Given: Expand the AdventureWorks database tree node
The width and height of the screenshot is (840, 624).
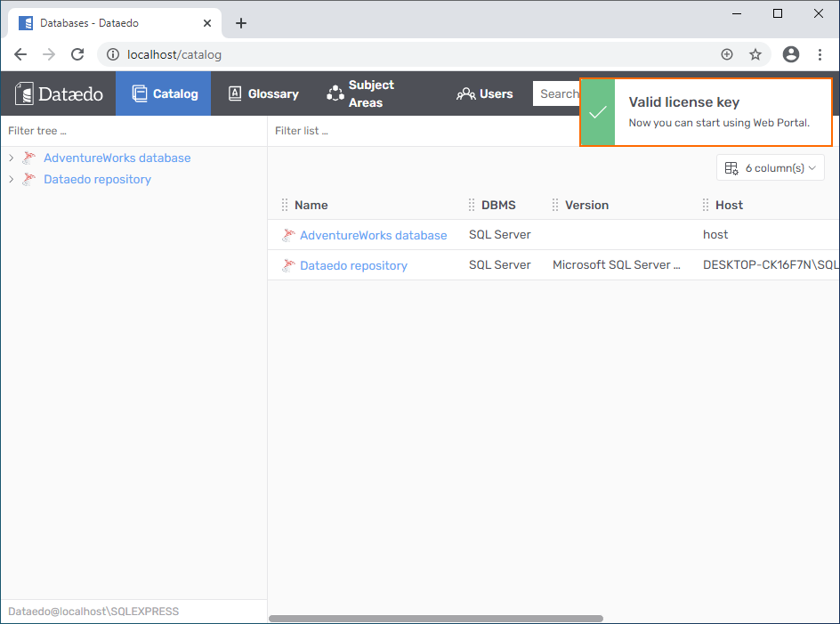Looking at the screenshot, I should coord(11,158).
